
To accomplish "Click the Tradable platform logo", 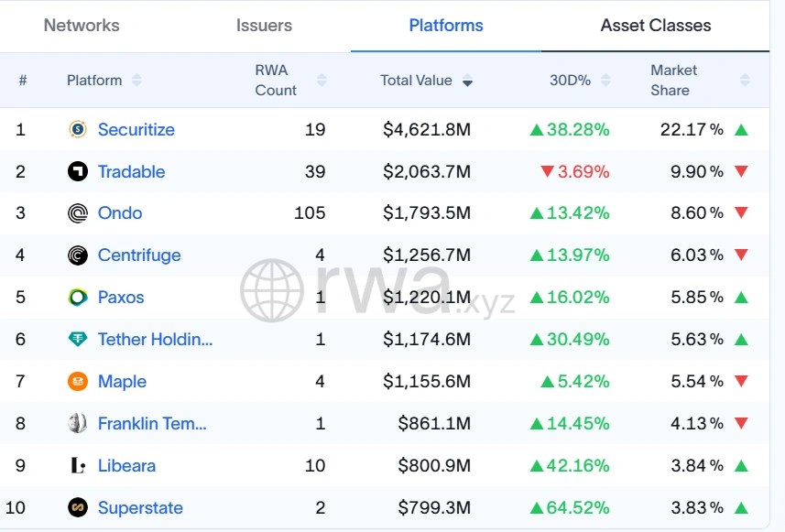I will pos(78,171).
